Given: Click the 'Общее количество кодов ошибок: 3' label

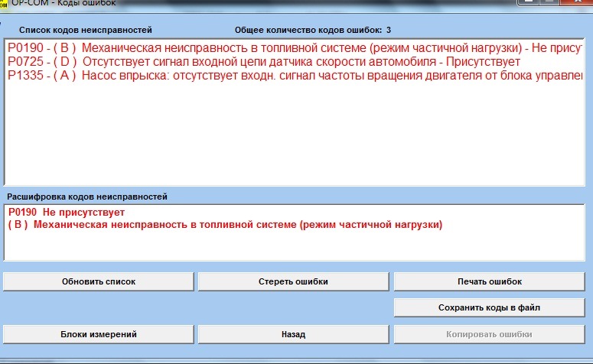Looking at the screenshot, I should 313,30.
